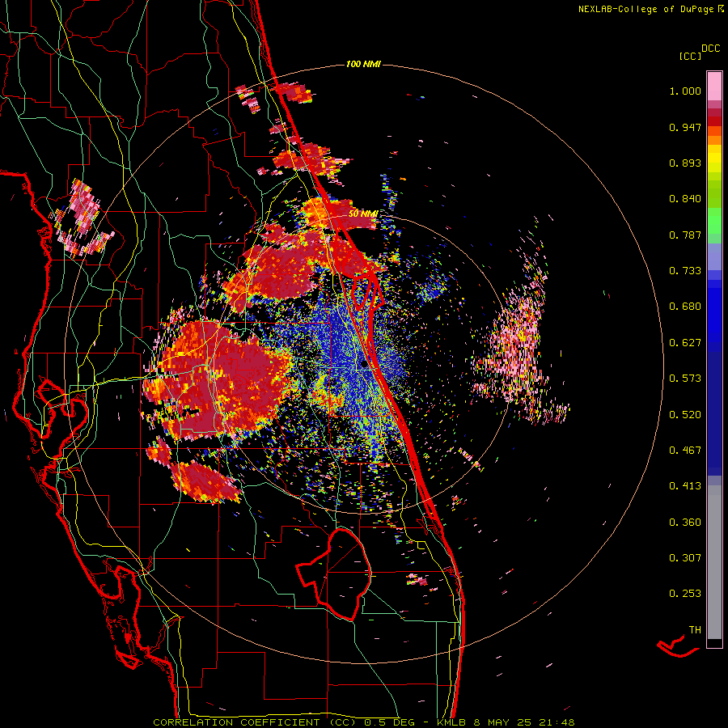Viewport: 728px width, 728px height.
Task: Select the 0.413 legend label
Action: pos(685,486)
